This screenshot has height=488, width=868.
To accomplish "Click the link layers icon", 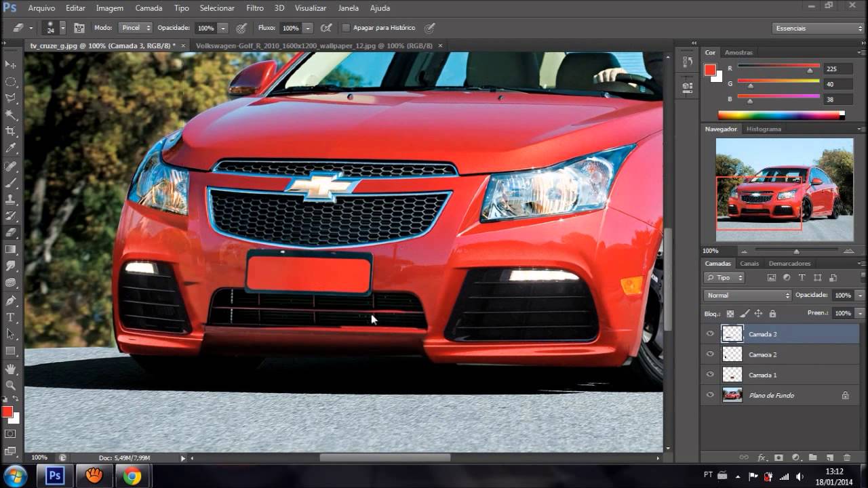I will (743, 458).
